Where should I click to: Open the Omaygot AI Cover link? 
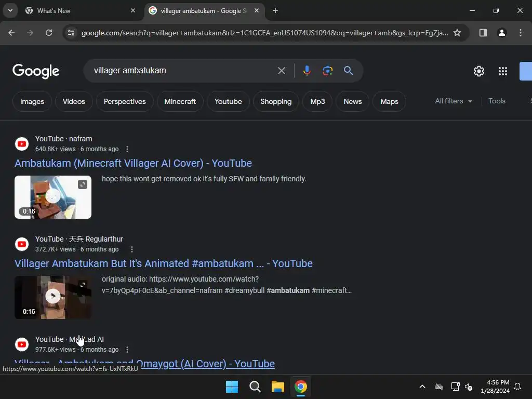(208, 364)
